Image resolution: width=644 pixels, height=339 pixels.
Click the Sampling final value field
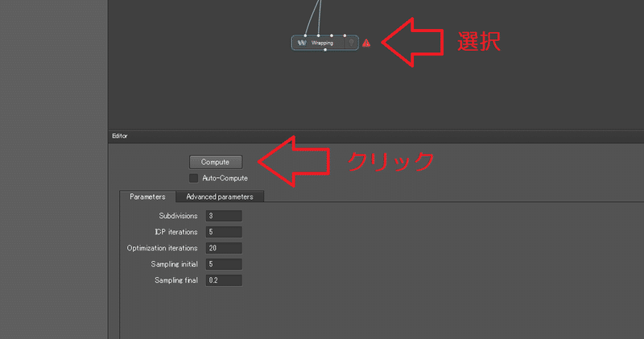coord(224,280)
